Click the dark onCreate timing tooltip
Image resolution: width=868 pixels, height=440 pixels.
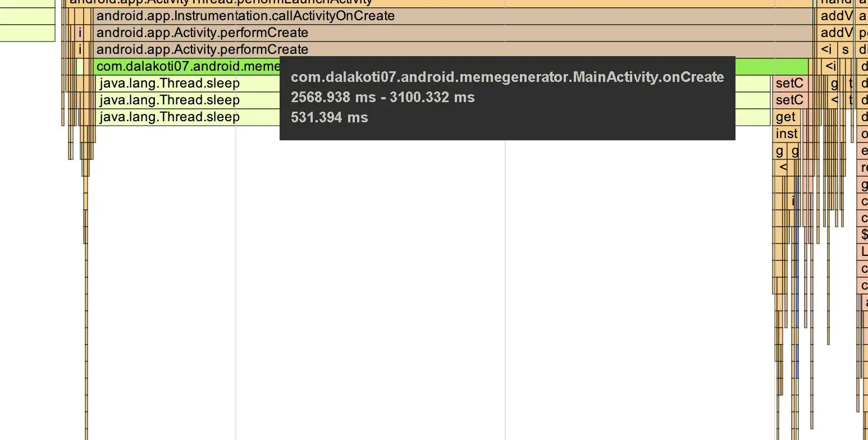(x=507, y=98)
